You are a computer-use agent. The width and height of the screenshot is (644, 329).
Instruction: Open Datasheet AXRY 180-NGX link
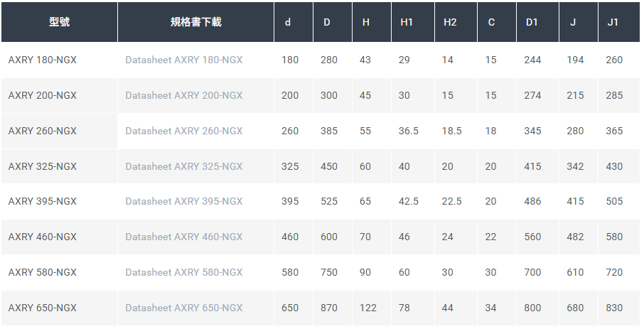tap(183, 60)
